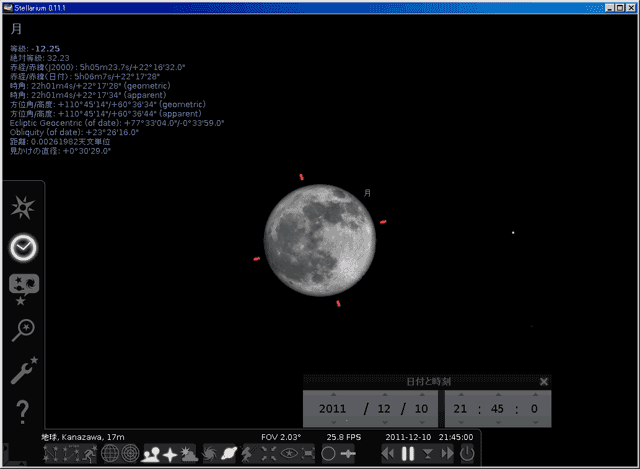Increase time speed with fast-forward button
The height and width of the screenshot is (469, 640).
[x=447, y=454]
